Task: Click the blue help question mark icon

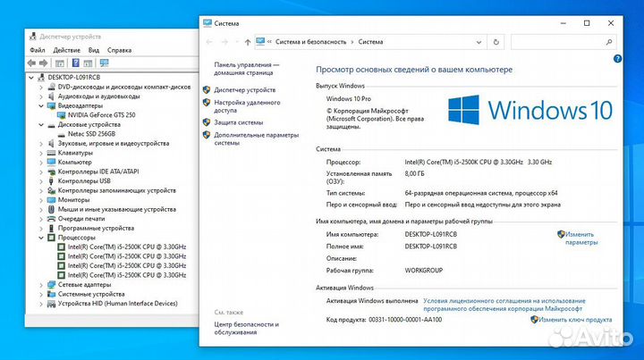Action: tap(617, 59)
